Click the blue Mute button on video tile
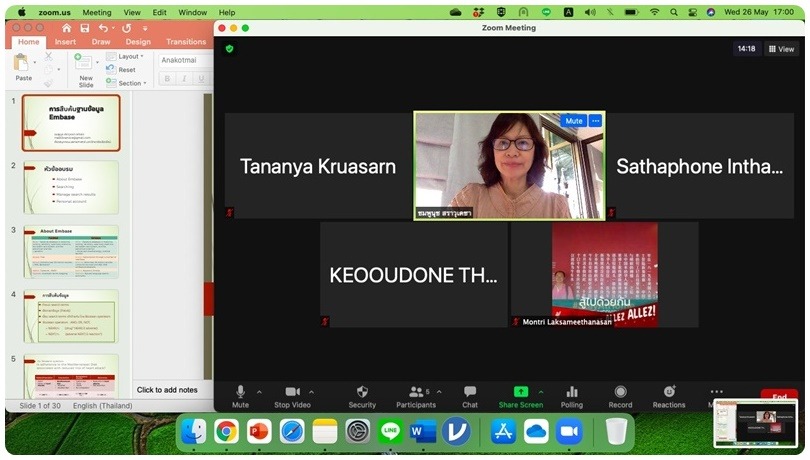 click(x=573, y=121)
